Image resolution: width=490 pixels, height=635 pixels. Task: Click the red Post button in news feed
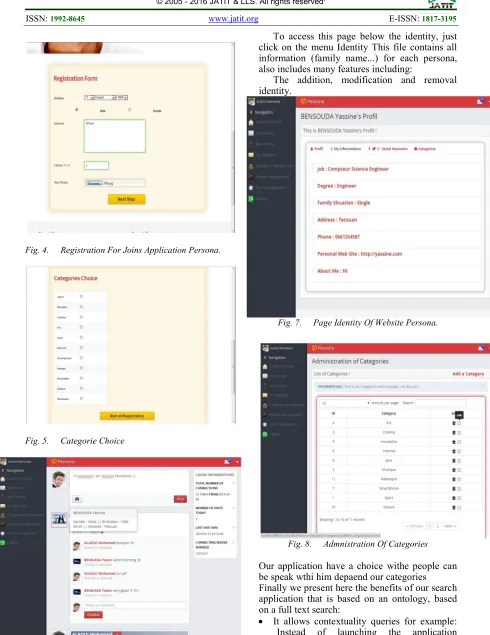coord(181,499)
